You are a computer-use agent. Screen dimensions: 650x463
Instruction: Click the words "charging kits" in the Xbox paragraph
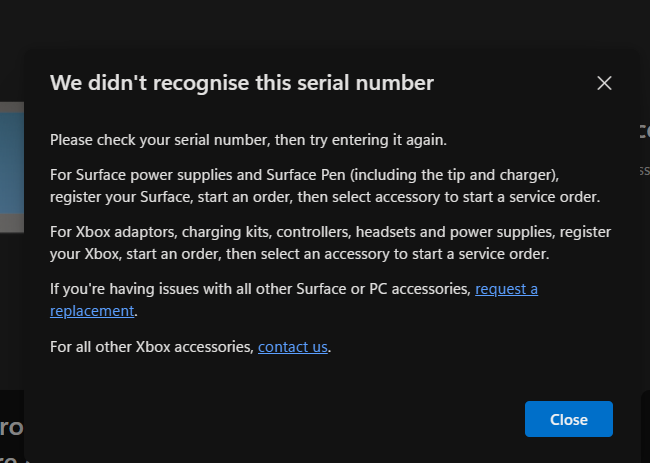click(215, 232)
